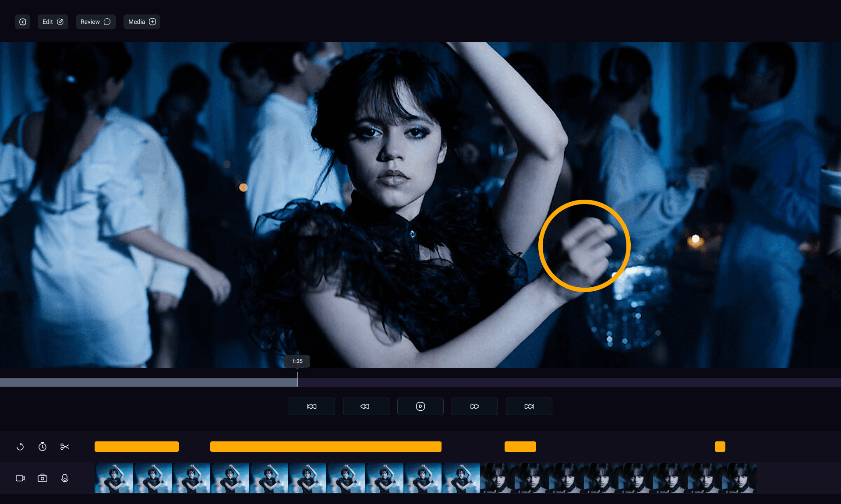Viewport: 841px width, 504px height.
Task: Click the undo/rotate arrow icon
Action: (x=20, y=447)
